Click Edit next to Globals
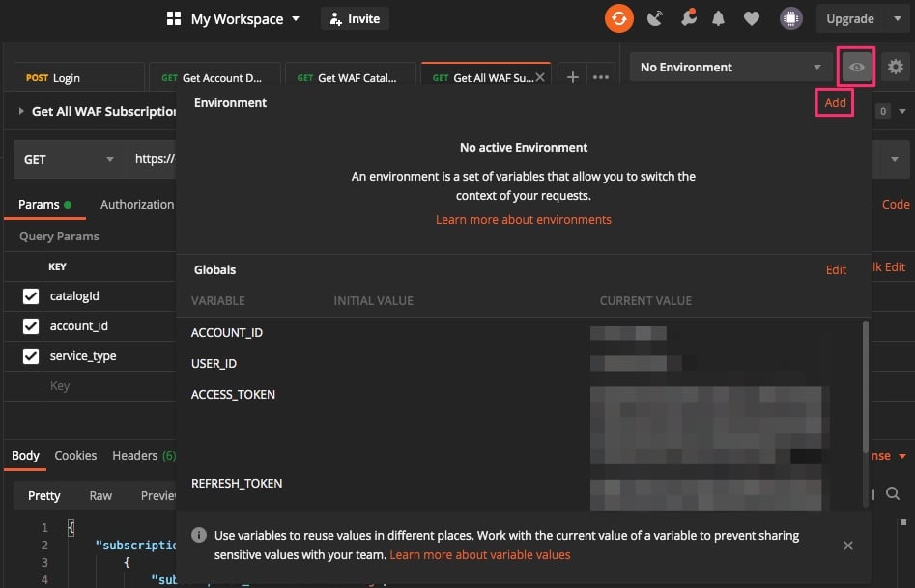This screenshot has height=588, width=915. pyautogui.click(x=836, y=269)
